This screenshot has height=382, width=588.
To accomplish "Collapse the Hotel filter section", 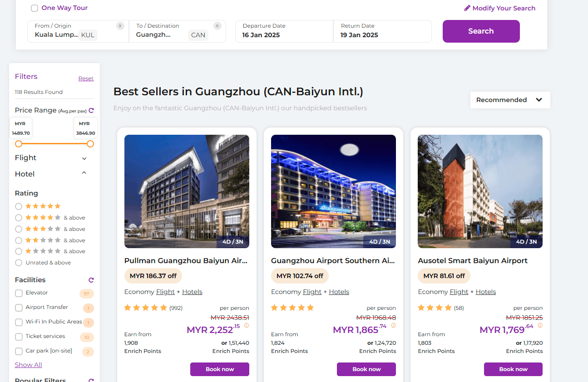I will click(x=84, y=173).
